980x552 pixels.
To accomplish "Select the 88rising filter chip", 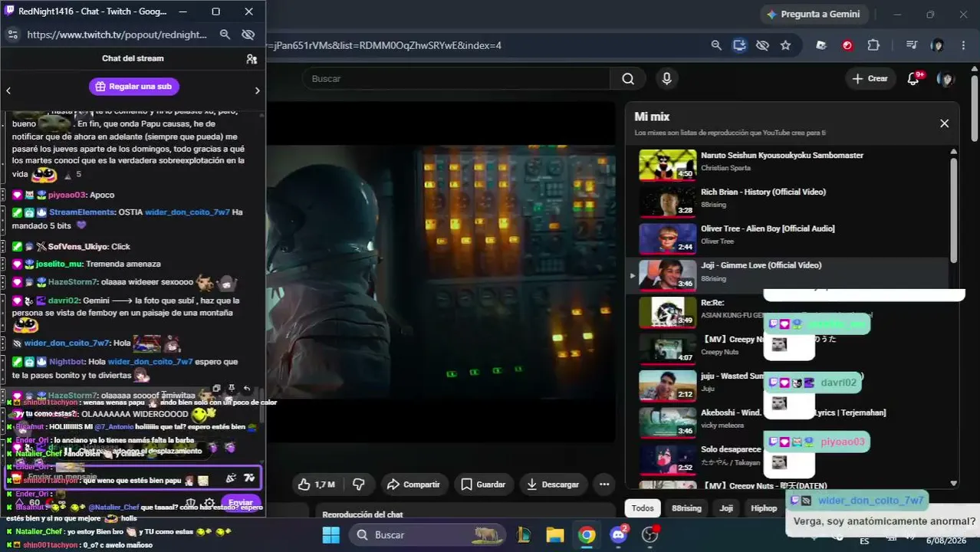I will (686, 508).
